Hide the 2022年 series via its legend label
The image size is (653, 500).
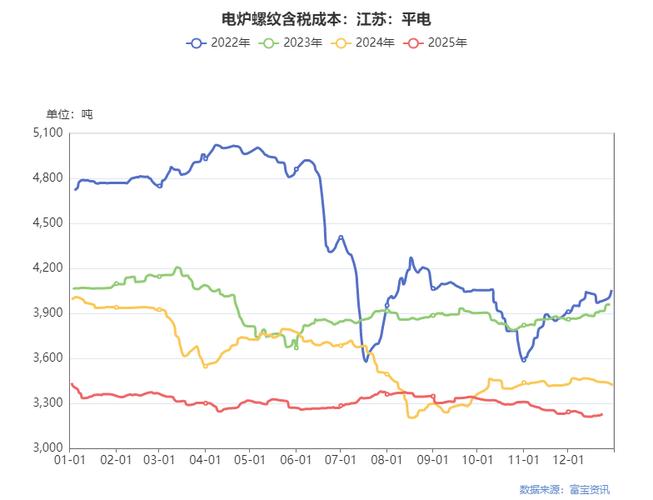230,43
